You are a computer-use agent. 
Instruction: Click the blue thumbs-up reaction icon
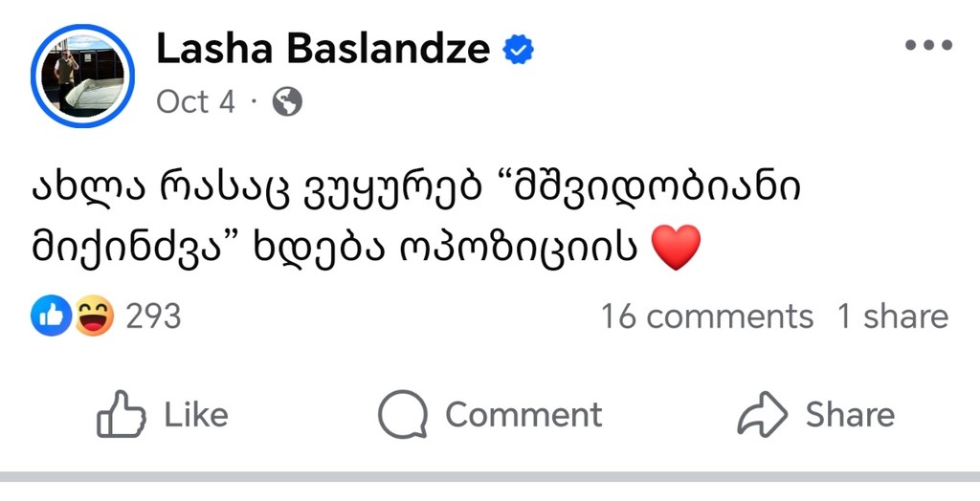[50, 316]
